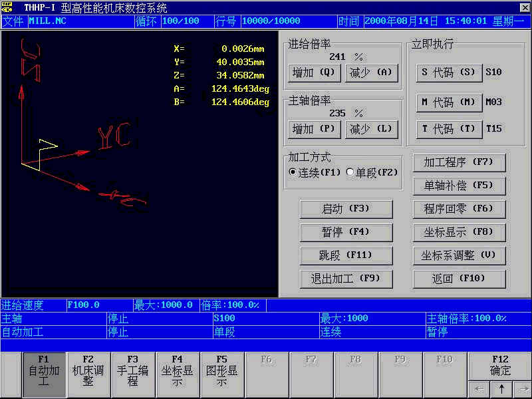
Task: Click 最大:1000.0 in feed speed row
Action: tap(164, 305)
